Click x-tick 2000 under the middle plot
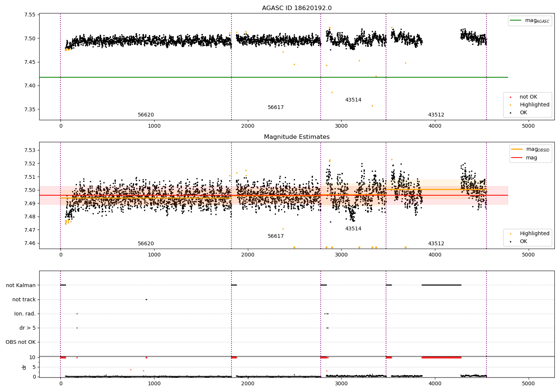The height and width of the screenshot is (392, 560). click(248, 255)
